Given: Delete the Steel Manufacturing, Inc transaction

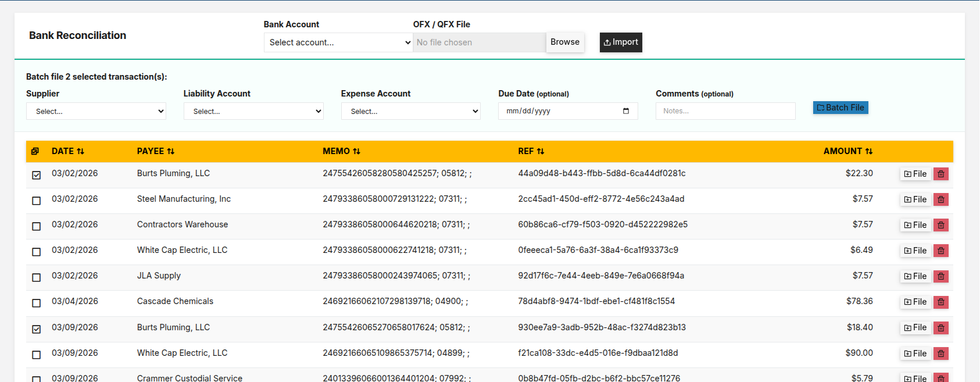Looking at the screenshot, I should pyautogui.click(x=940, y=199).
